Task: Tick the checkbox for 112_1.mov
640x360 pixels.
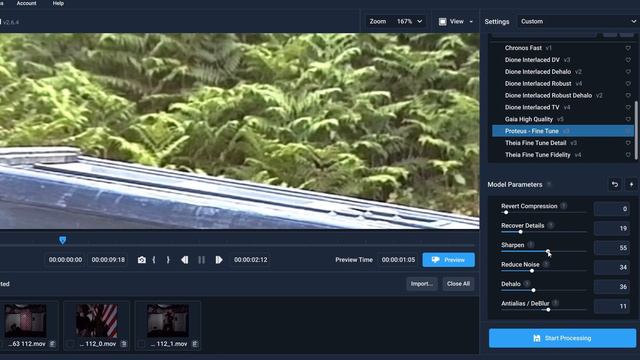Action: coord(141,344)
